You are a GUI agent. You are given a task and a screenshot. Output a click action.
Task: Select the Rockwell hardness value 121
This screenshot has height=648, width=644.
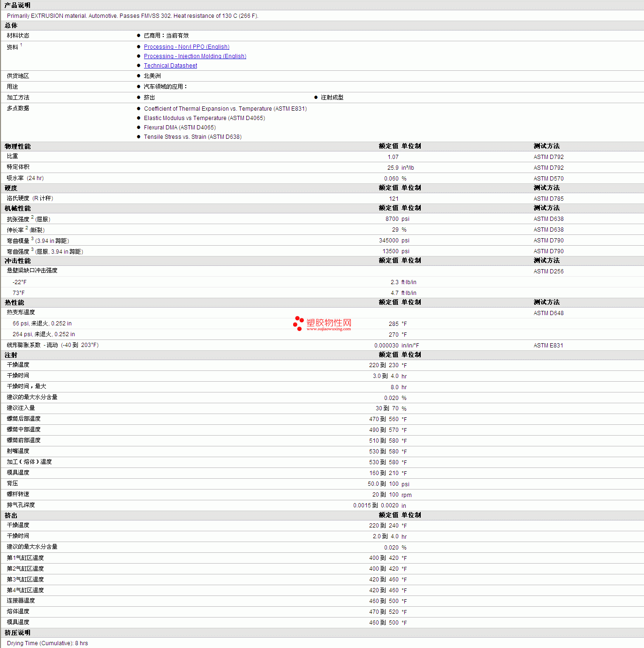[x=394, y=199]
